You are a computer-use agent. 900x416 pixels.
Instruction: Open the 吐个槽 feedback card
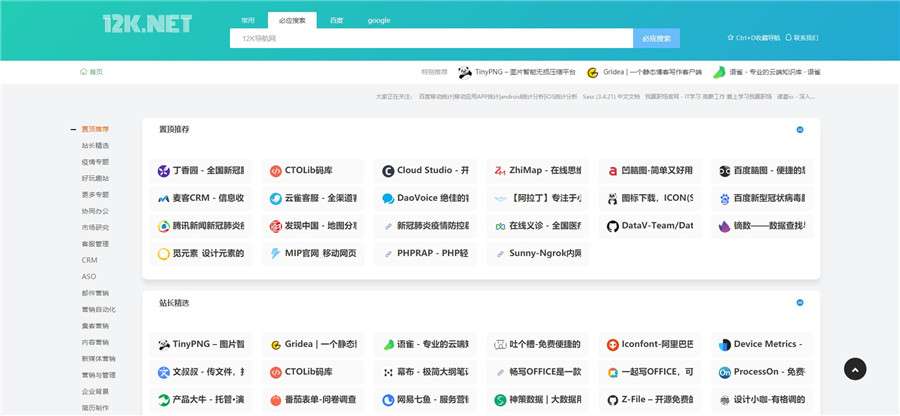pos(538,344)
